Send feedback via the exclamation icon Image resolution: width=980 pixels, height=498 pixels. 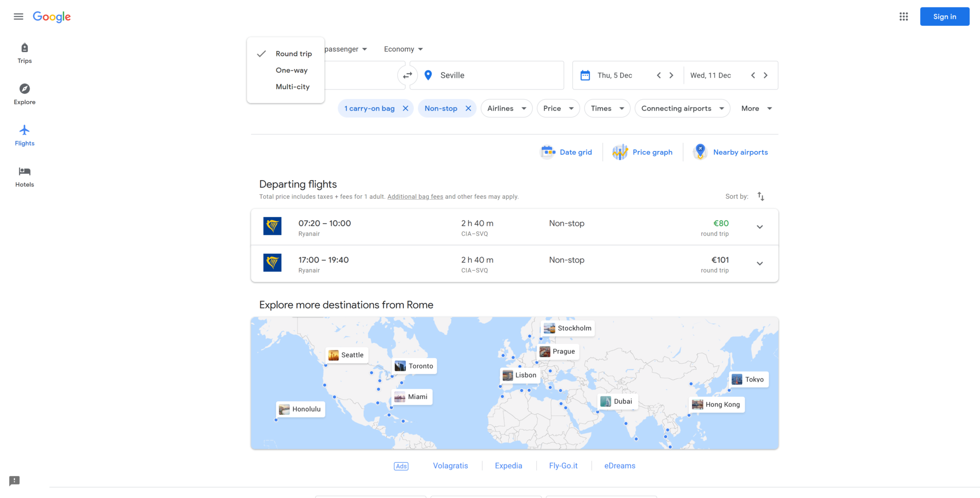tap(14, 481)
